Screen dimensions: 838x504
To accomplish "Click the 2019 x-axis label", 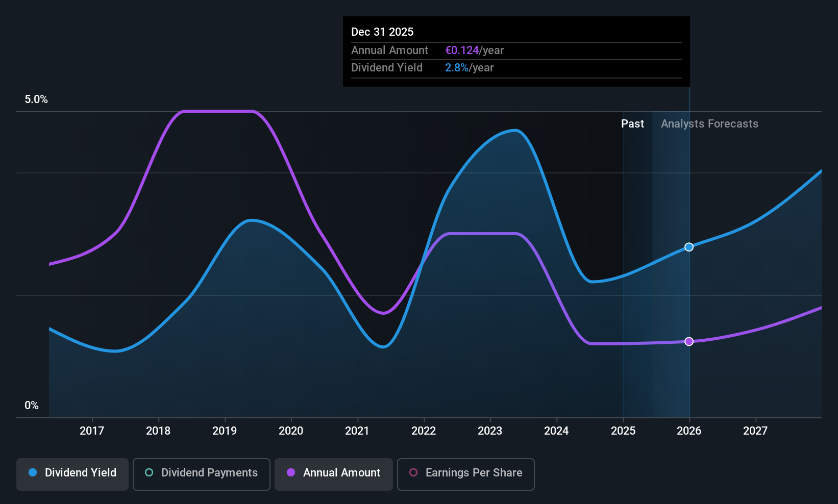I will [225, 431].
